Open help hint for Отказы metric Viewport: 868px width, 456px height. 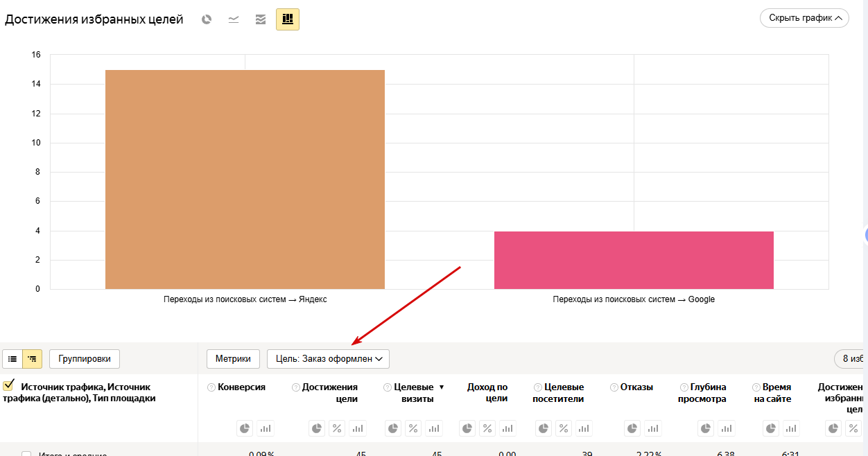pyautogui.click(x=614, y=387)
